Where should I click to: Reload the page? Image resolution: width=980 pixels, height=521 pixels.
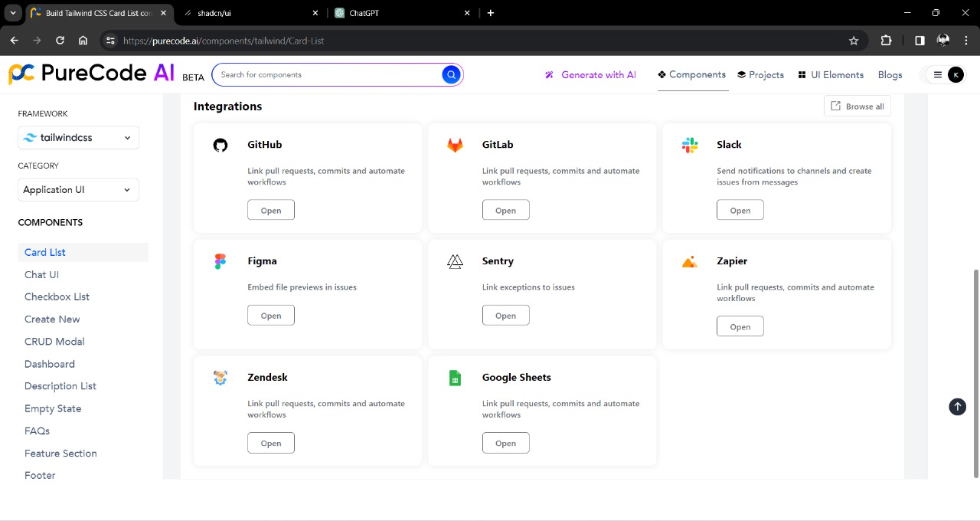tap(60, 41)
